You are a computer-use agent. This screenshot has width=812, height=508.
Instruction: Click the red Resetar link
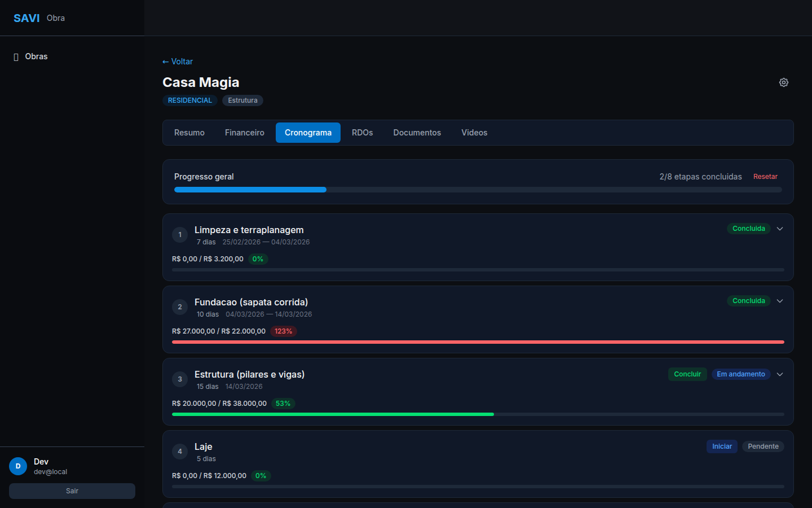tap(765, 177)
